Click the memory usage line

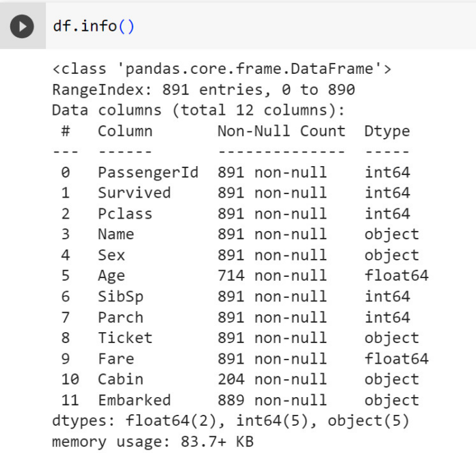click(153, 441)
